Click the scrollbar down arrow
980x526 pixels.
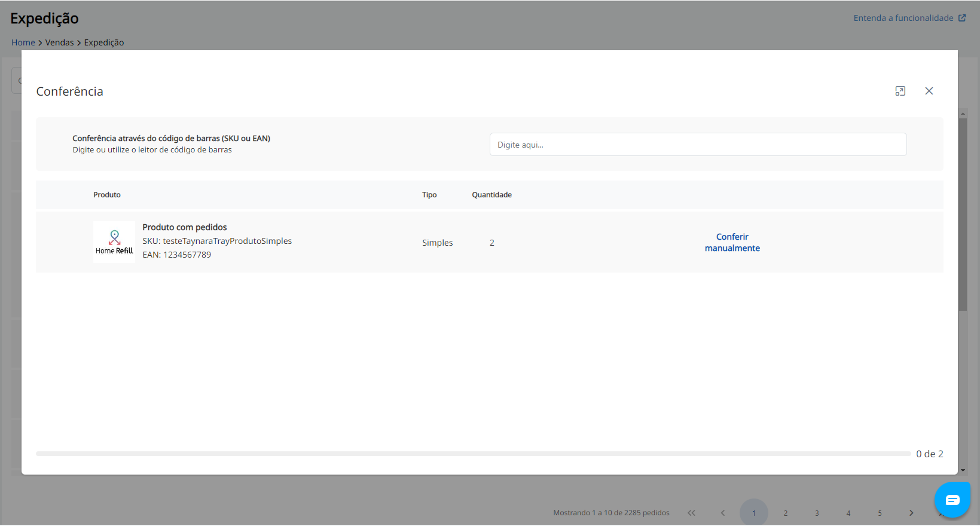963,470
